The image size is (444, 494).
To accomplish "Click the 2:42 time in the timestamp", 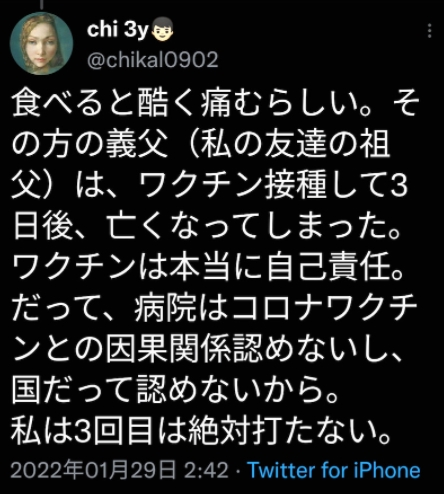I will pyautogui.click(x=206, y=470).
